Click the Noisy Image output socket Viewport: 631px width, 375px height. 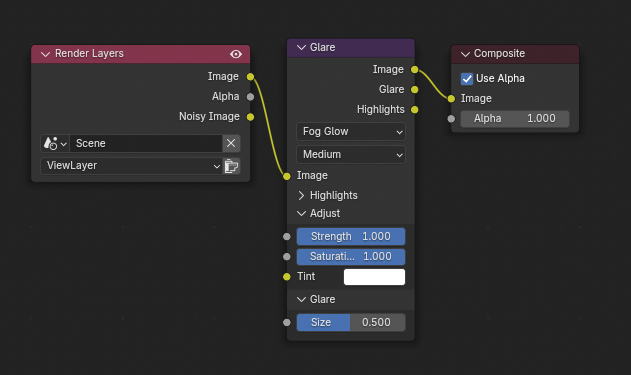pyautogui.click(x=250, y=117)
